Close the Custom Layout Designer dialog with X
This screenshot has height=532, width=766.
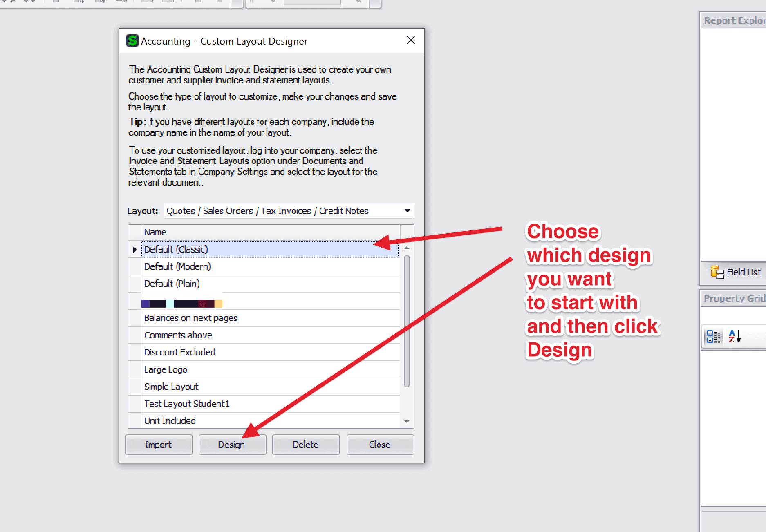point(410,40)
